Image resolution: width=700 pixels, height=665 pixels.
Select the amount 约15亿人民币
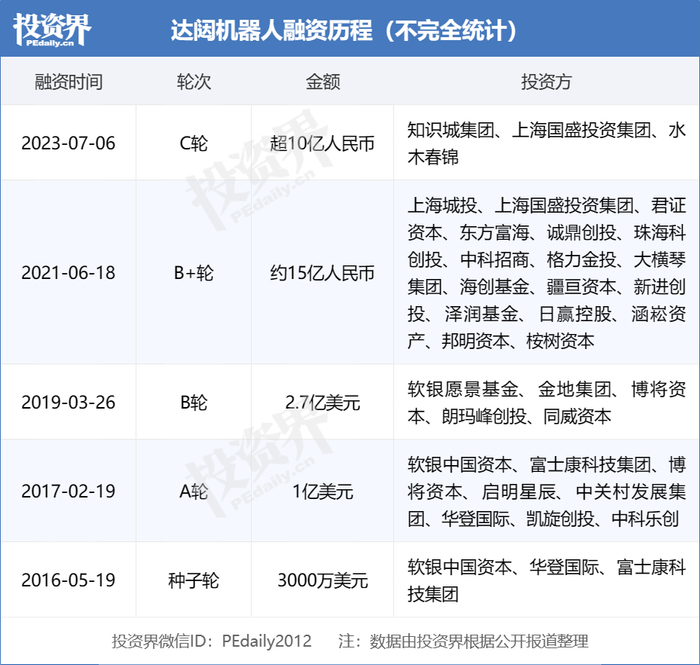(322, 273)
